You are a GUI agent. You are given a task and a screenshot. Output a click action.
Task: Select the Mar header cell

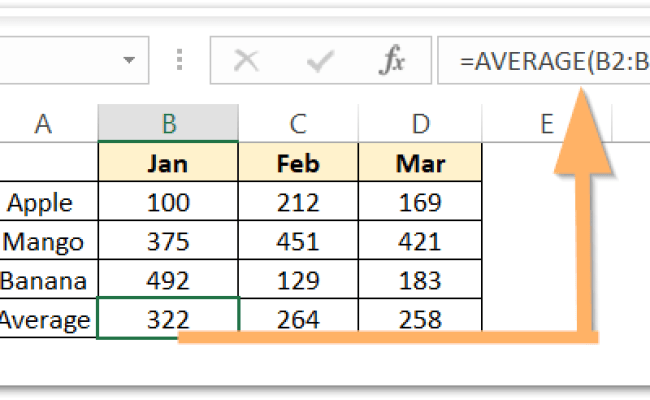[420, 162]
